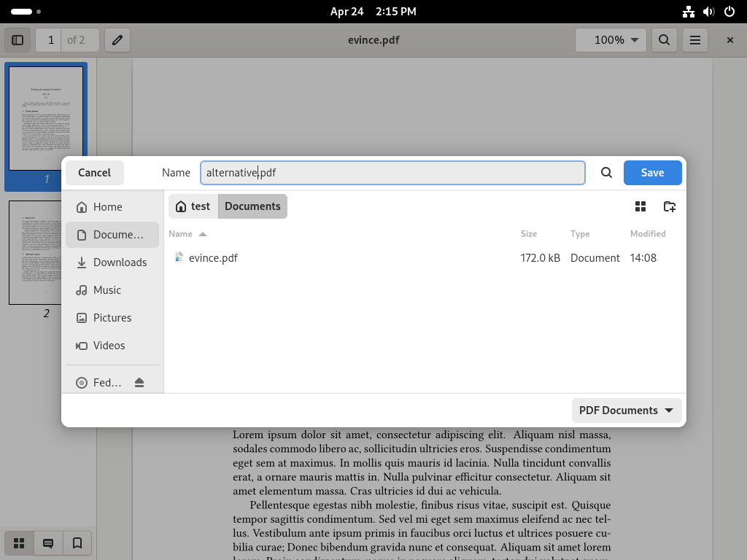Screen dimensions: 747x560
Task: Focus the file Name input field
Action: (x=392, y=173)
